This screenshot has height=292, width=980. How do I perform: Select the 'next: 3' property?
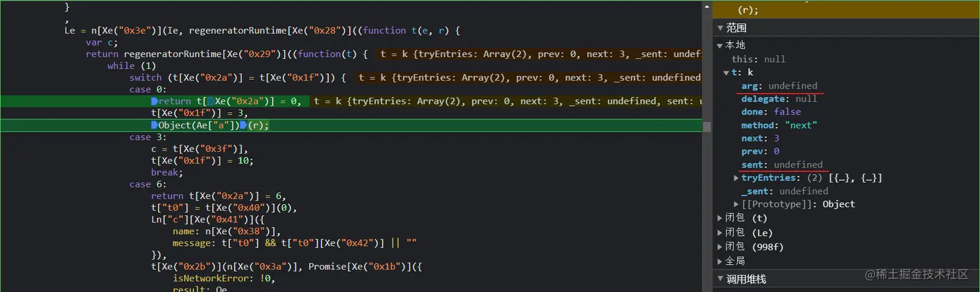760,138
